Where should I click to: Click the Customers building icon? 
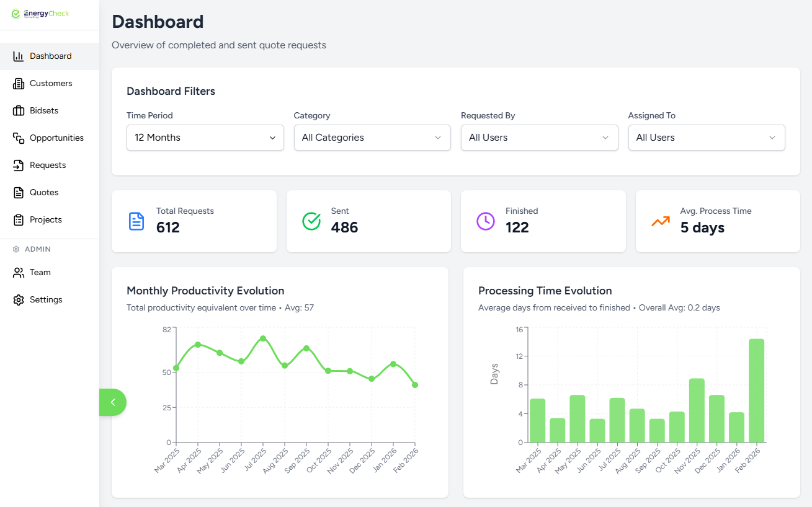tap(19, 84)
